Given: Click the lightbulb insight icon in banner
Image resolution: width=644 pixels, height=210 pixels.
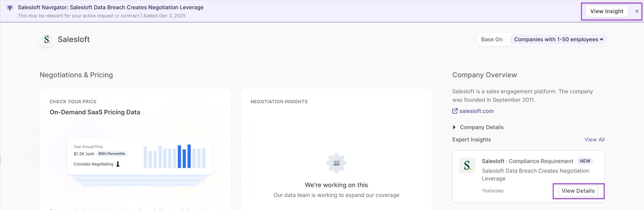Looking at the screenshot, I should [x=10, y=8].
